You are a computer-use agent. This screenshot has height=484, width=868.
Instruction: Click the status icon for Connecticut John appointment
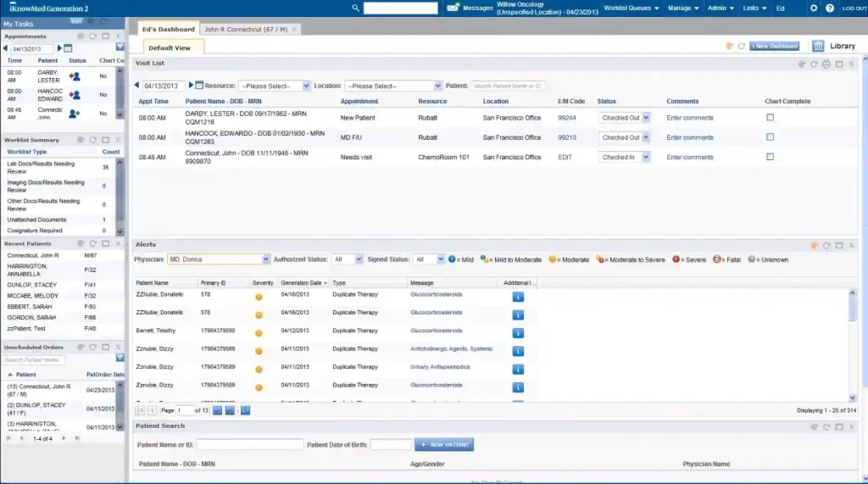tap(75, 114)
